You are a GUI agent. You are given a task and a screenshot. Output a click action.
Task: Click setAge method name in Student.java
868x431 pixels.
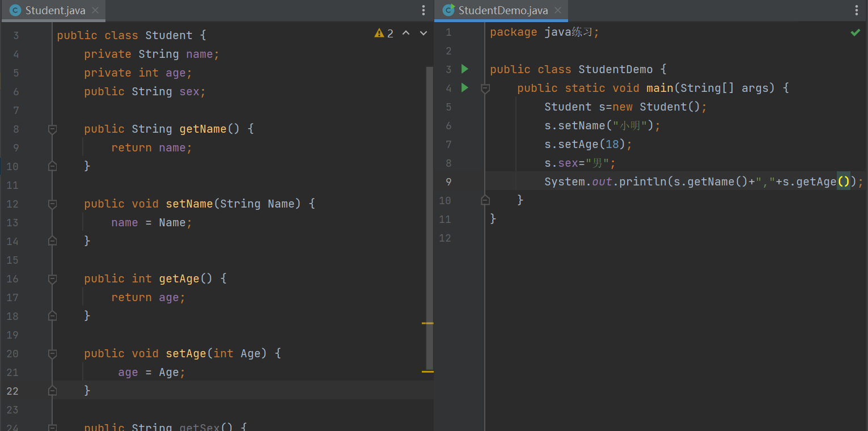[186, 354]
